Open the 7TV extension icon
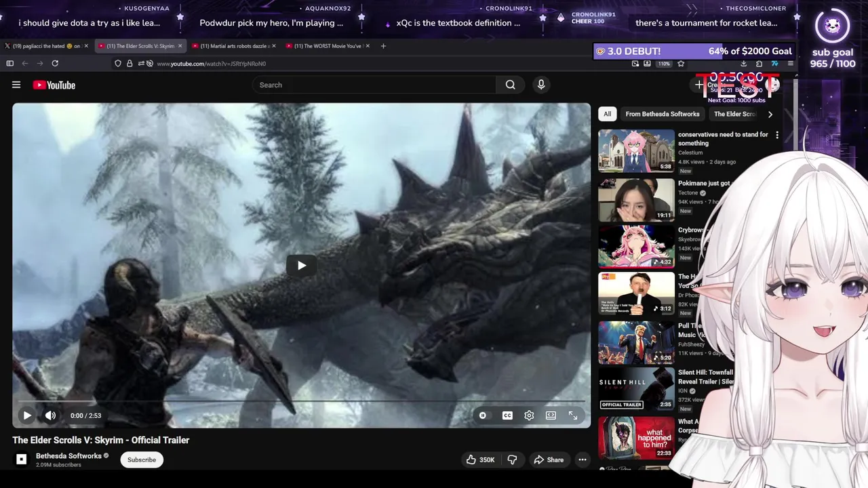The image size is (868, 488). tap(774, 64)
